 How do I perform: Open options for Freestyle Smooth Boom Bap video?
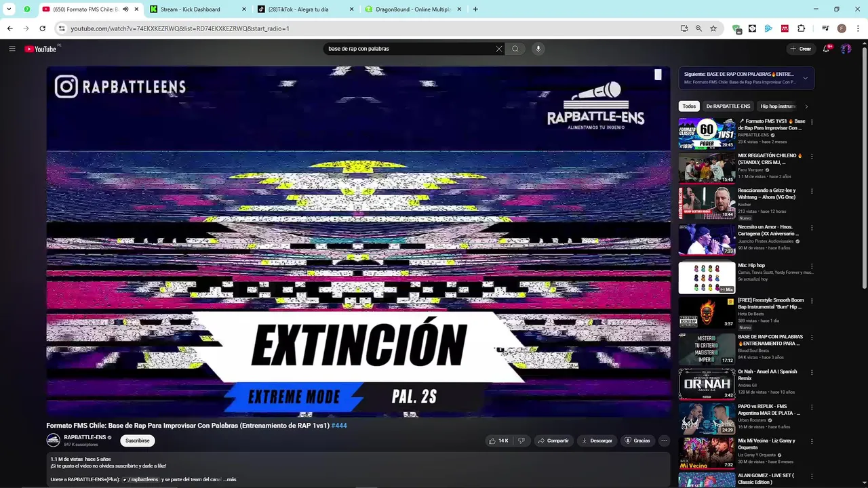click(x=812, y=301)
